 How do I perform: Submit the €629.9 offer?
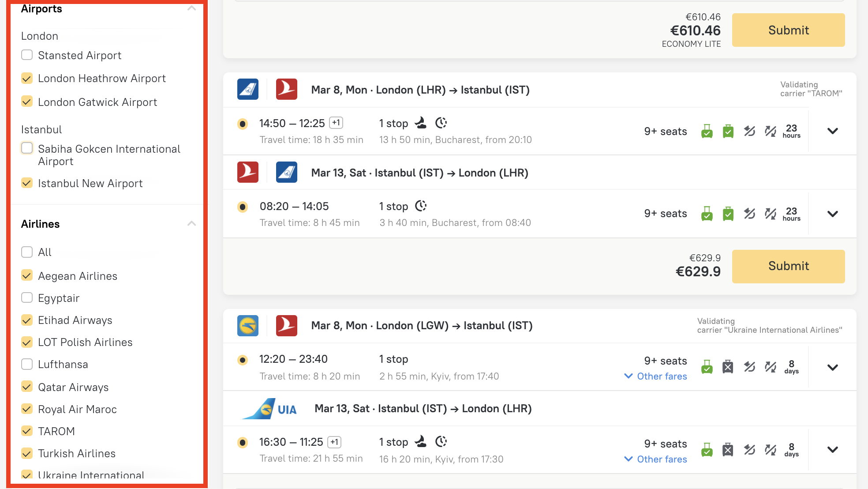[789, 266]
